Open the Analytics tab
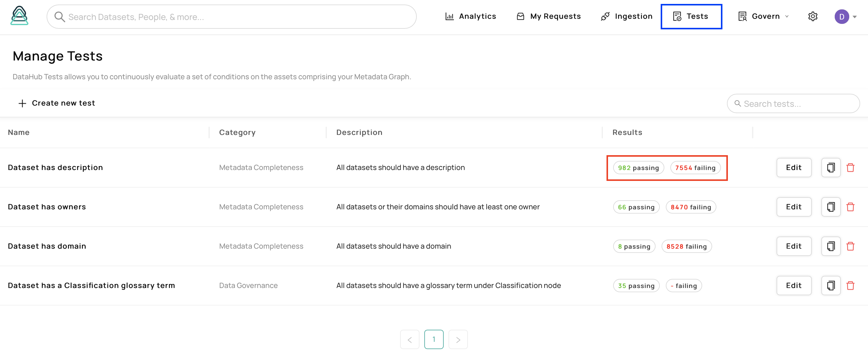The height and width of the screenshot is (363, 868). point(470,16)
